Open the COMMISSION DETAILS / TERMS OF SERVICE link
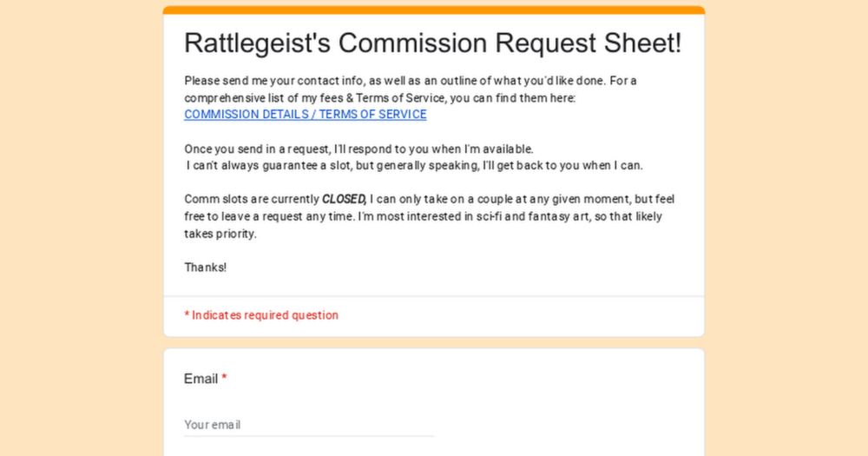Image resolution: width=868 pixels, height=456 pixels. (305, 114)
